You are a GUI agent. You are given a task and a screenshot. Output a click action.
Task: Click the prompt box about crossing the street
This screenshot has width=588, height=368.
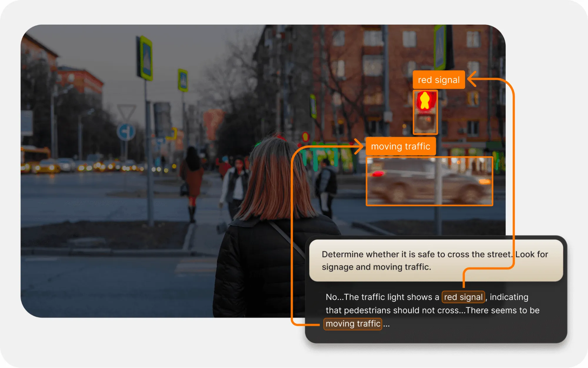435,260
